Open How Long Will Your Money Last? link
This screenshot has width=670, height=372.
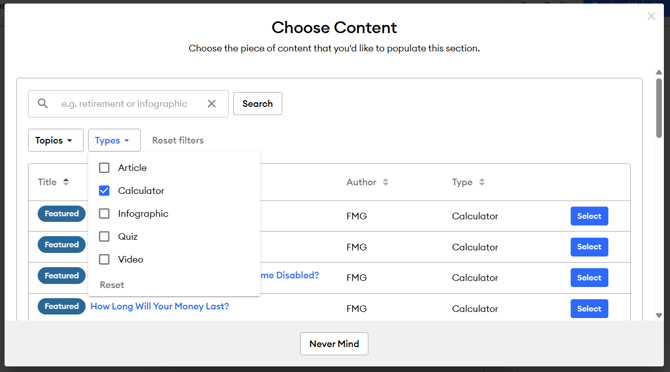pyautogui.click(x=160, y=306)
